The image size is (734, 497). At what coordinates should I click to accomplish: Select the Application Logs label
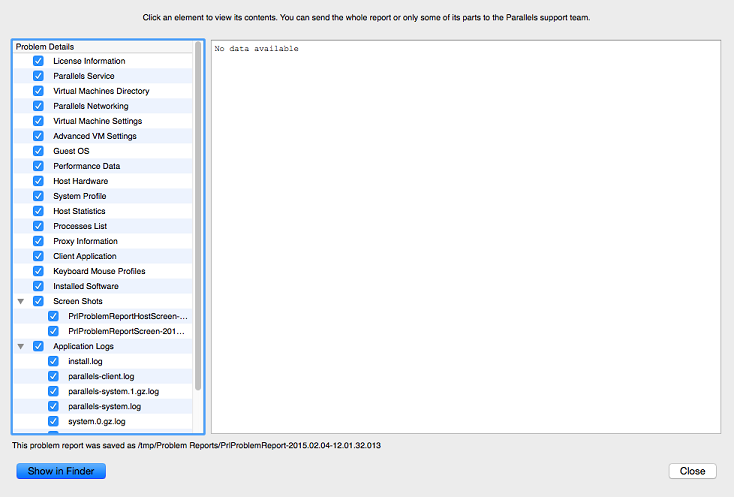click(83, 346)
